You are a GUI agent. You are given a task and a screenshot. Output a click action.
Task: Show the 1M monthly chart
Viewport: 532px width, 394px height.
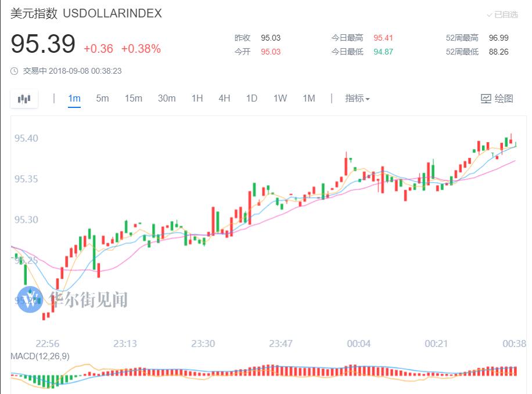308,99
